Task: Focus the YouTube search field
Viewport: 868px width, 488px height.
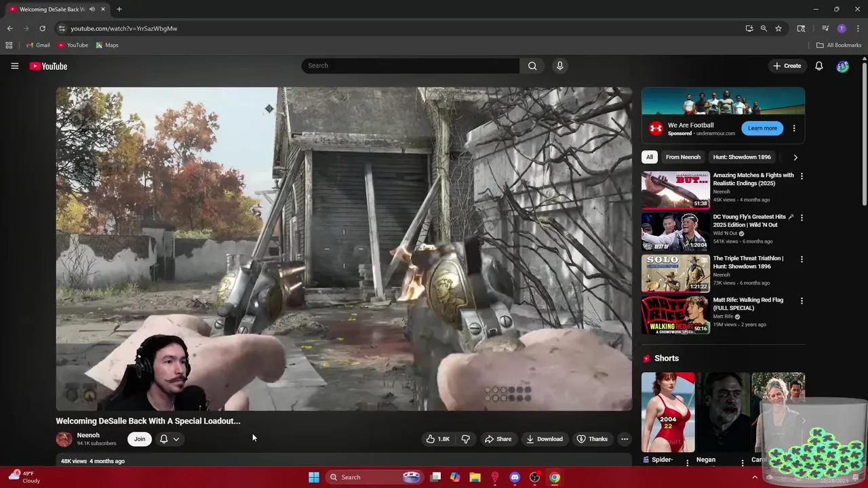Action: [410, 66]
